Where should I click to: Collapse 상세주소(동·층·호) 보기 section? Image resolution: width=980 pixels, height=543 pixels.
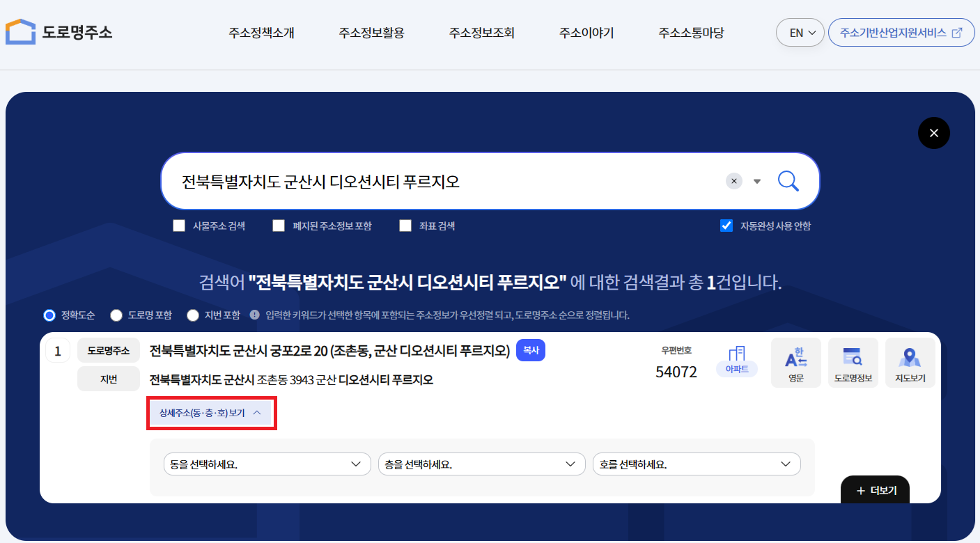point(210,413)
